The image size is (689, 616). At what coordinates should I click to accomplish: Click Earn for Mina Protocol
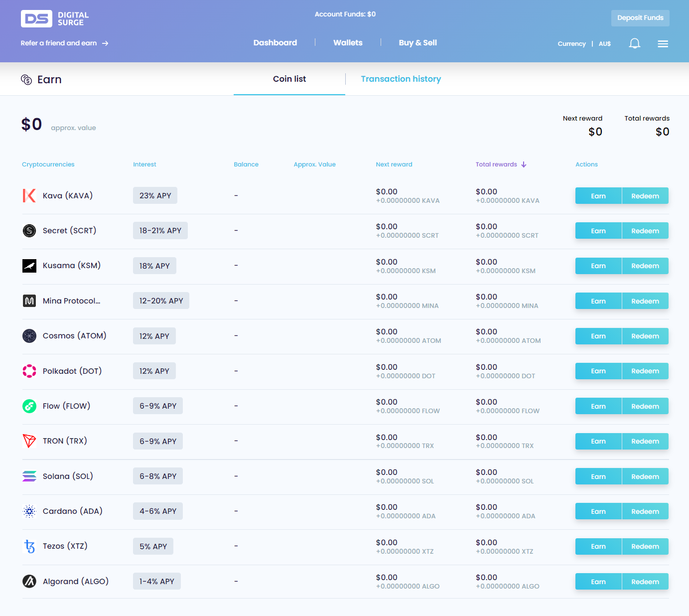598,301
